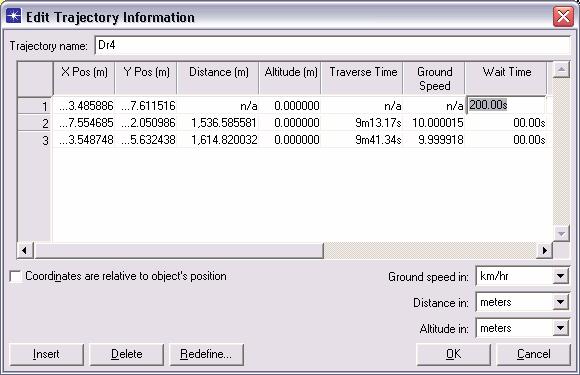
Task: Select the Wait Time column header
Action: coord(506,78)
